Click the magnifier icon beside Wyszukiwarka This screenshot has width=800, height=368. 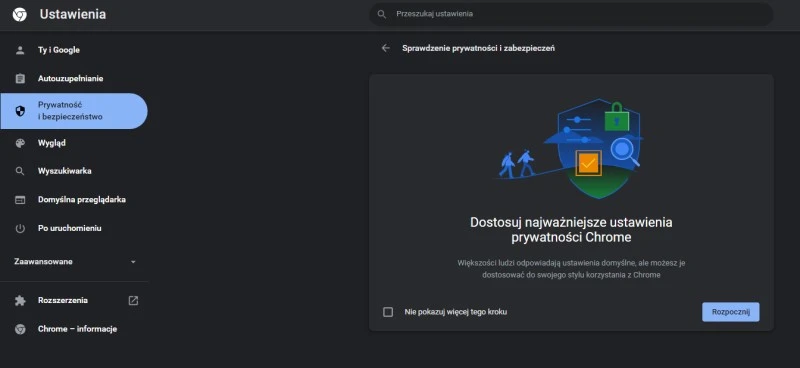click(20, 171)
